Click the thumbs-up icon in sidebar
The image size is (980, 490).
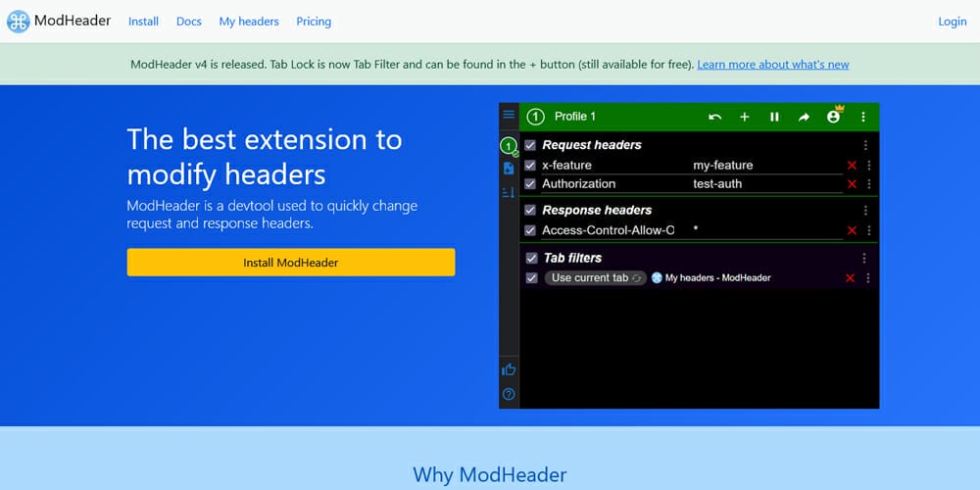(x=509, y=369)
